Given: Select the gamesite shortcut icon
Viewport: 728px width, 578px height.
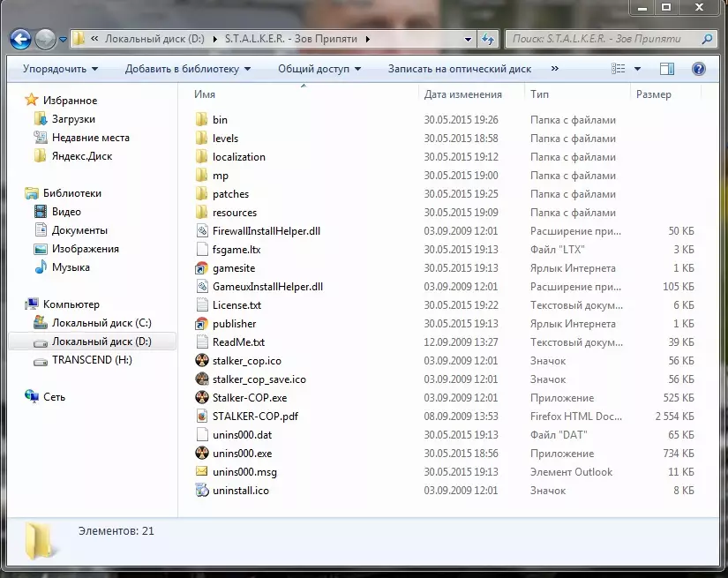Looking at the screenshot, I should tap(202, 268).
